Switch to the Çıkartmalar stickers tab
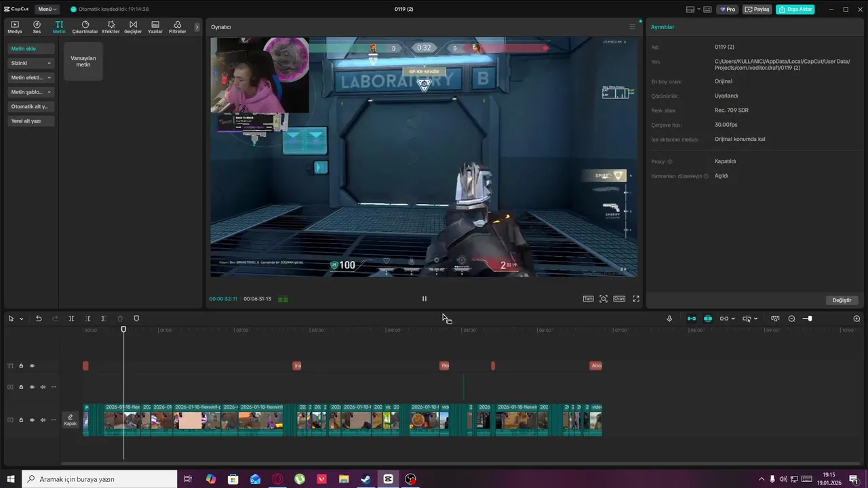The height and width of the screenshot is (488, 868). click(85, 27)
